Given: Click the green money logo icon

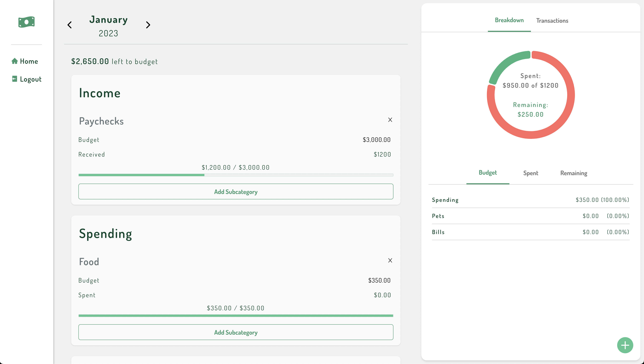Looking at the screenshot, I should click(x=26, y=22).
